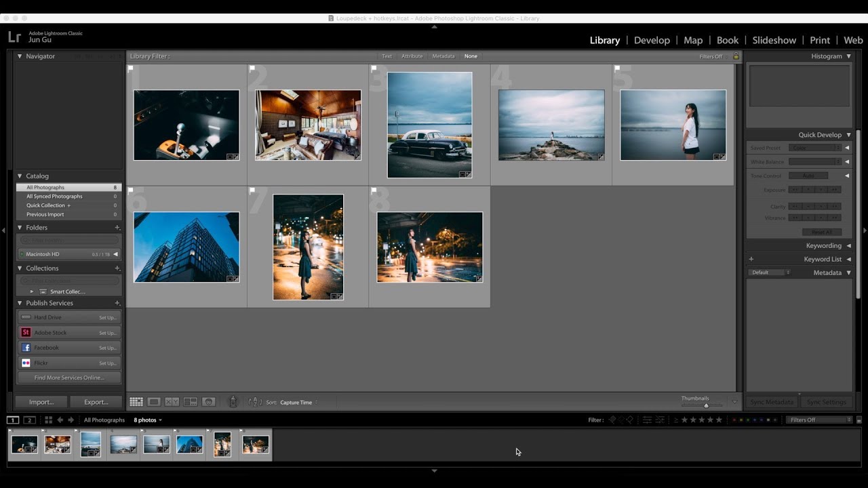Add keyword with Keyword List plus icon
Screen dimensions: 868x488
[x=751, y=259]
